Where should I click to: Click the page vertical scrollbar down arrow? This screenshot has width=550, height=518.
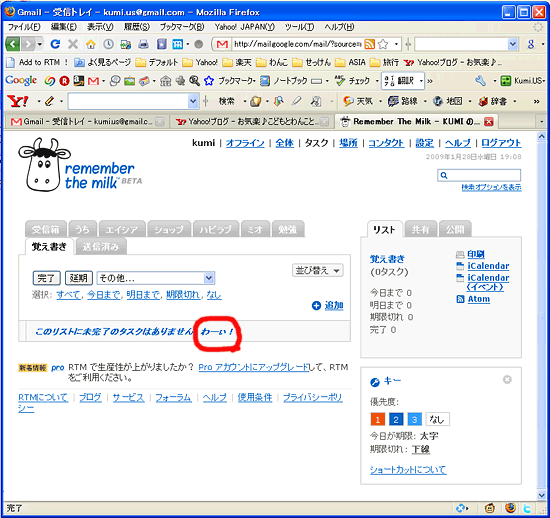tap(542, 495)
